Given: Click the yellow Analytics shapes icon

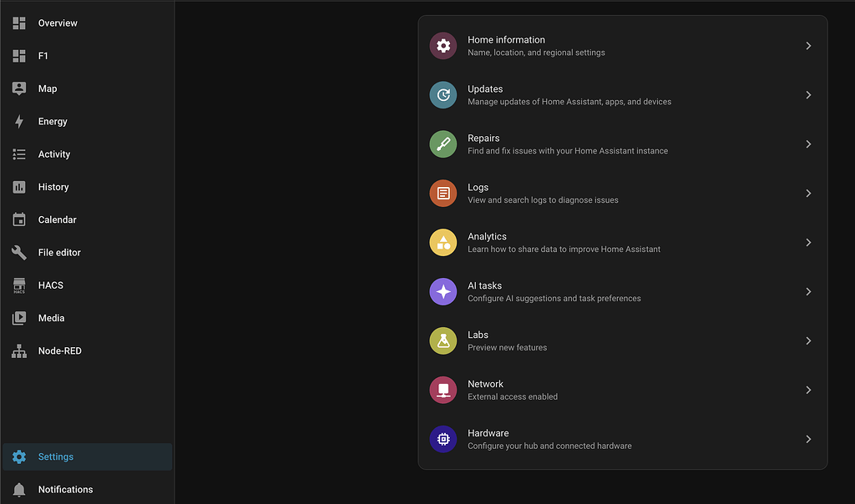Looking at the screenshot, I should pyautogui.click(x=443, y=243).
